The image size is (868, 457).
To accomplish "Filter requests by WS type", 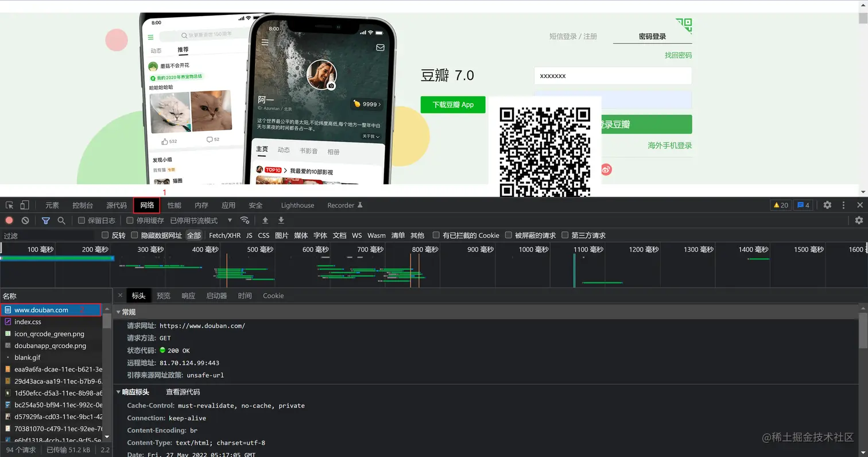I will coord(357,235).
